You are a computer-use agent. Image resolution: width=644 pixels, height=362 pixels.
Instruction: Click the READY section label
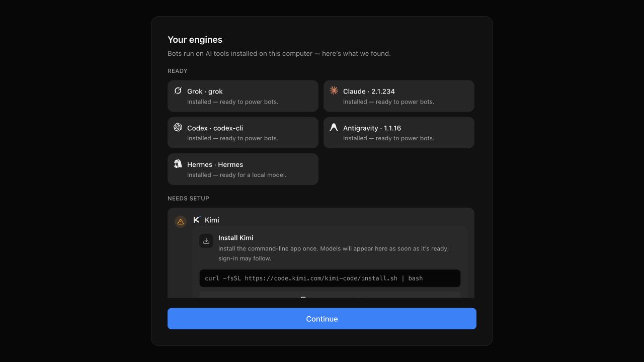(178, 71)
